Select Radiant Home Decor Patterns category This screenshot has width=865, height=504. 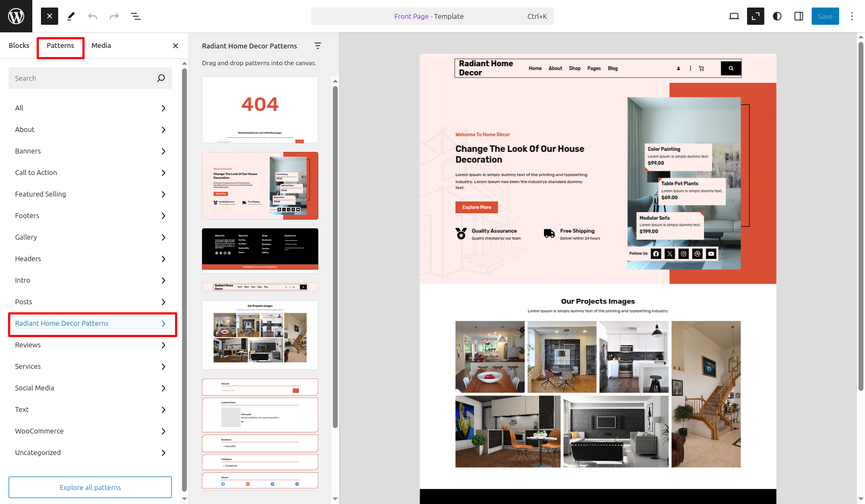pyautogui.click(x=90, y=324)
